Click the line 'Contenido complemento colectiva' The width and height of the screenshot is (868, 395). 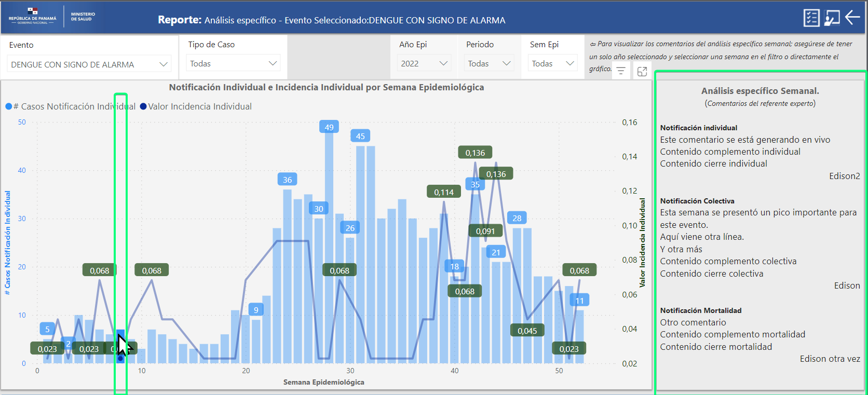click(728, 261)
